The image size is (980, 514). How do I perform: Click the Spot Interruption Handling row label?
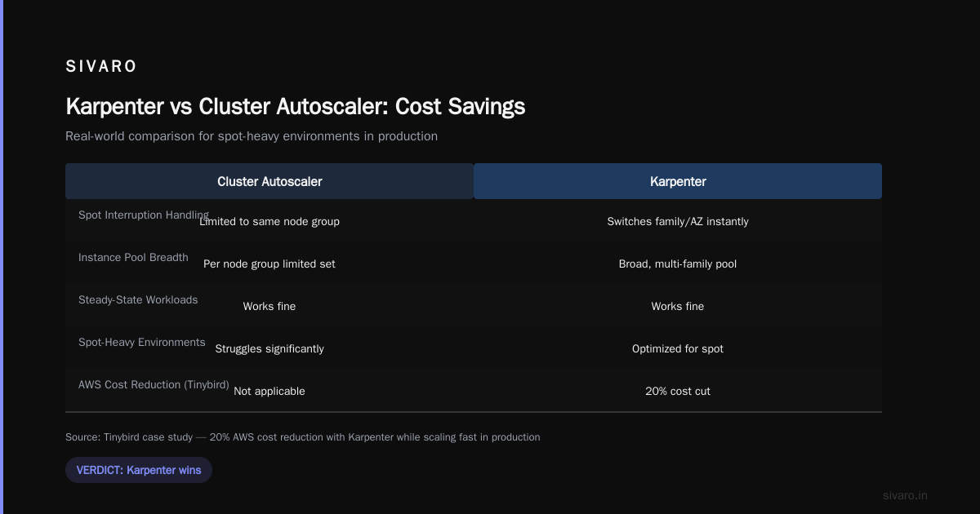click(144, 215)
